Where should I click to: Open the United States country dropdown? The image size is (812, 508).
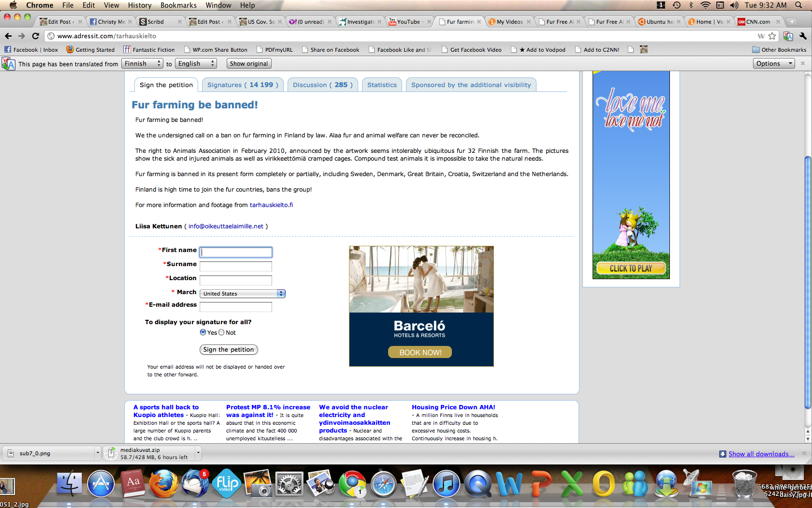(243, 294)
